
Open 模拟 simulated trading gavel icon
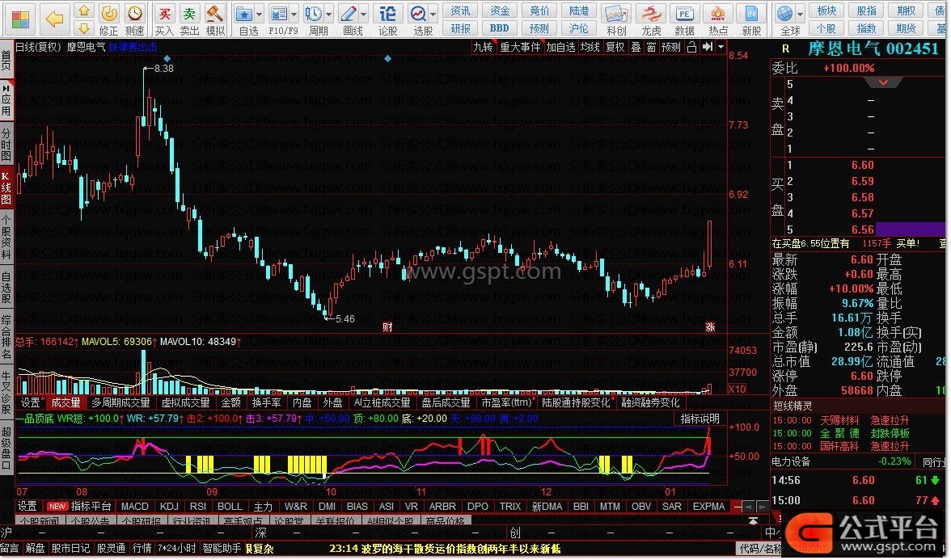[x=215, y=19]
